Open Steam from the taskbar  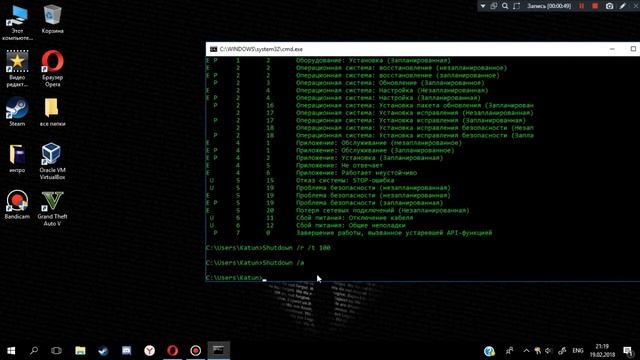[103, 350]
